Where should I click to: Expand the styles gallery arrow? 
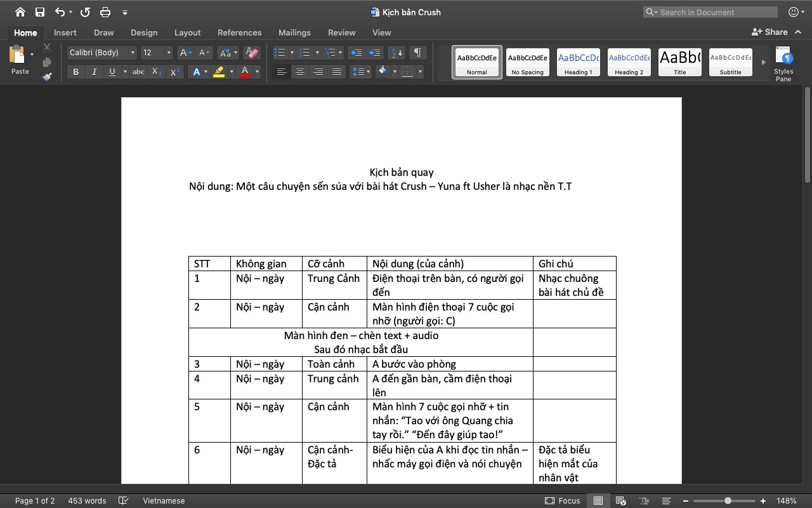(x=763, y=62)
